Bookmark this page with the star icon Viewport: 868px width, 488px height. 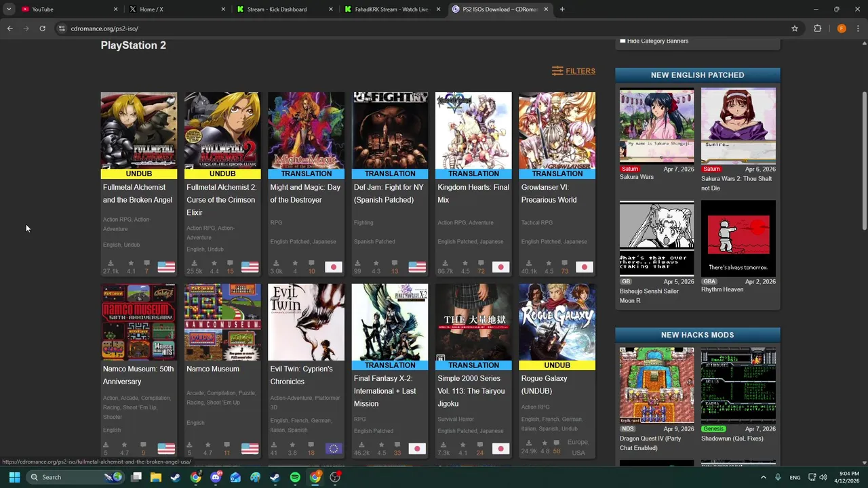point(795,28)
